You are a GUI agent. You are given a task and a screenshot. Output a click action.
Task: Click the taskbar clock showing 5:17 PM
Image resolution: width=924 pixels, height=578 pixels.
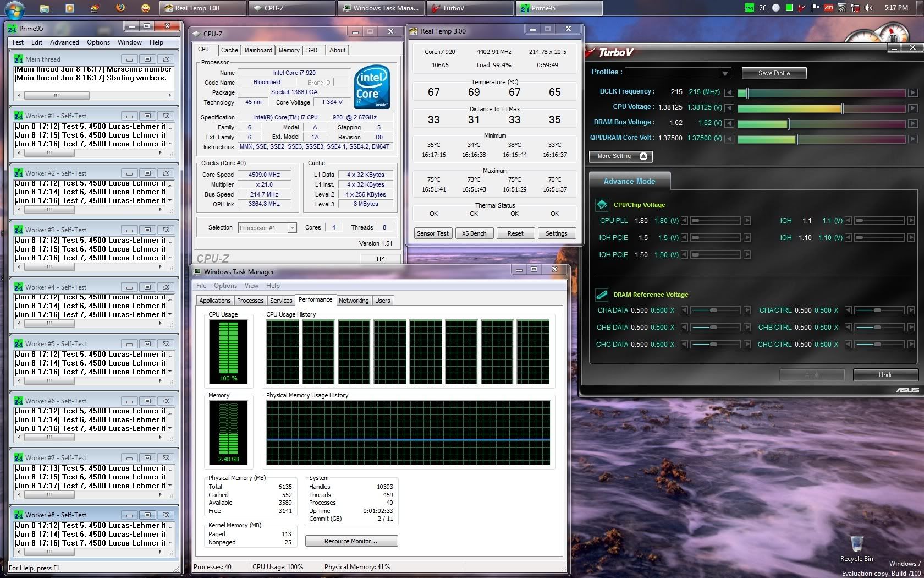coord(896,8)
